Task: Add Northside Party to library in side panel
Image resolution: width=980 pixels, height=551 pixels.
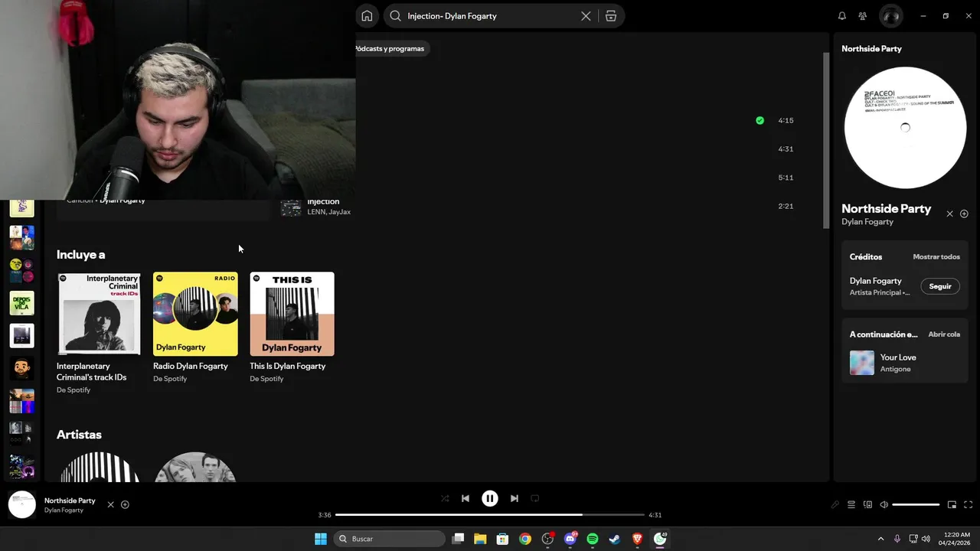Action: pos(964,214)
